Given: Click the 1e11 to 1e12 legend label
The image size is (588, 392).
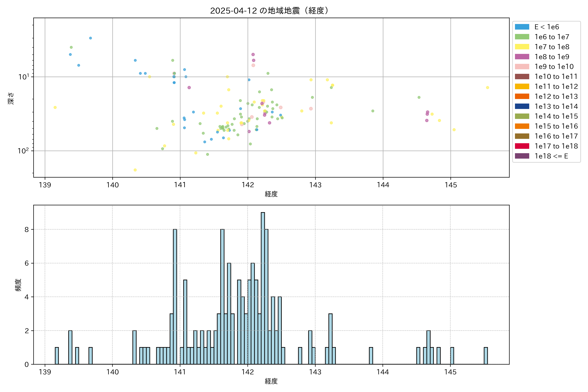Looking at the screenshot, I should [556, 87].
